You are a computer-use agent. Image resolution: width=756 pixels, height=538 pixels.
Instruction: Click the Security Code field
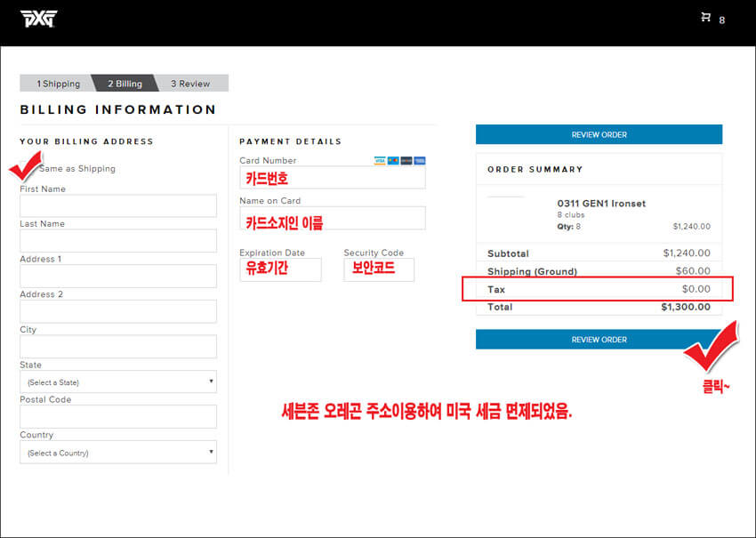(379, 269)
